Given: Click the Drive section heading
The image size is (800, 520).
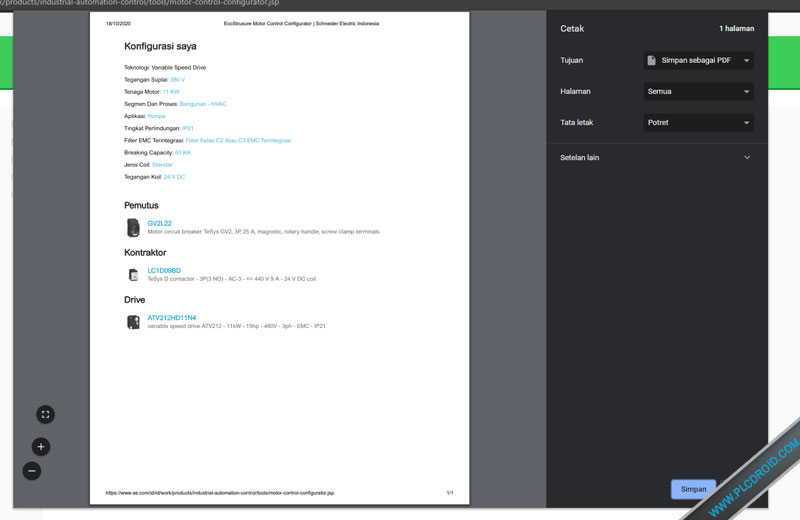Looking at the screenshot, I should [x=134, y=300].
